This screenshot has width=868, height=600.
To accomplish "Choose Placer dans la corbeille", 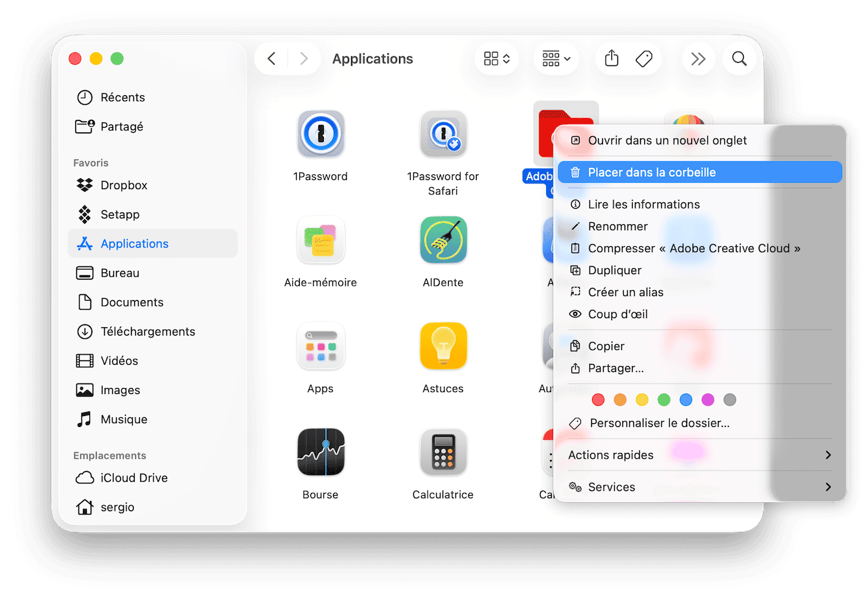I will 700,172.
